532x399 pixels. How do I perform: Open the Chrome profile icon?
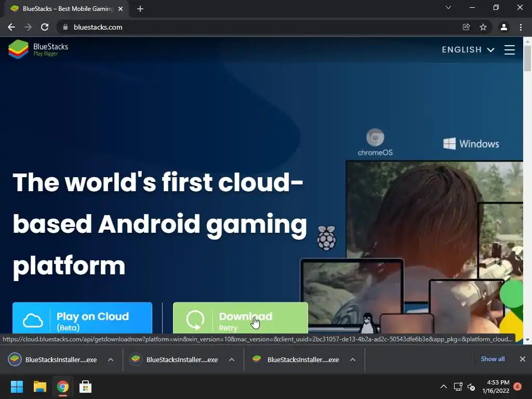coord(503,27)
